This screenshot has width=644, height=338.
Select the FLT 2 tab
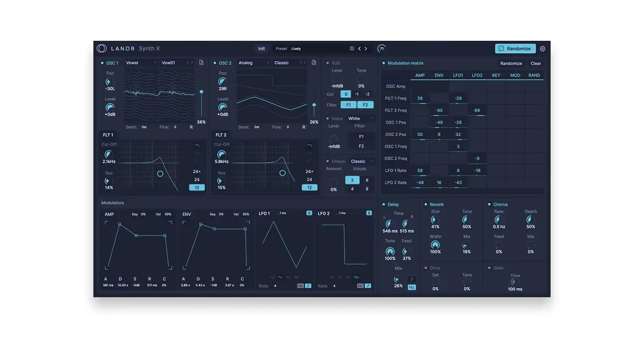coord(221,135)
